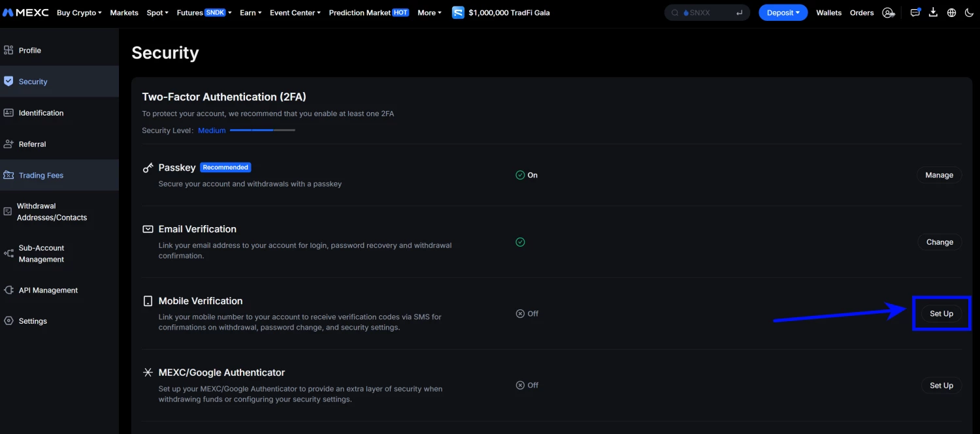Click the Referral person icon

(8, 144)
